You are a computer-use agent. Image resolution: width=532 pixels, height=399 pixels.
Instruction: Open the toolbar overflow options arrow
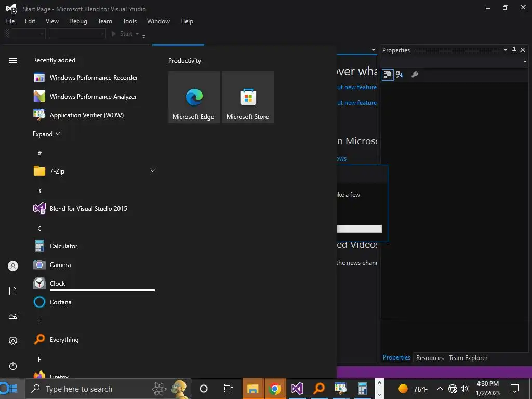[144, 36]
